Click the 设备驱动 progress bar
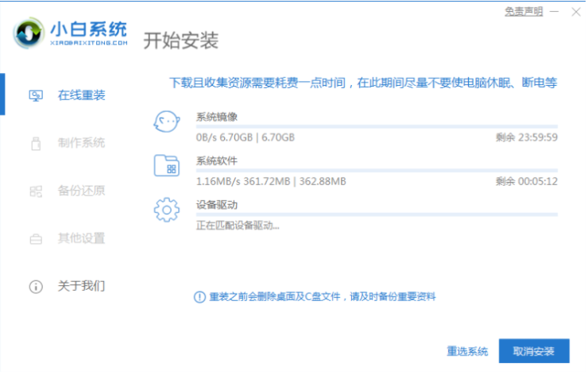This screenshot has height=386, width=588. click(x=377, y=214)
